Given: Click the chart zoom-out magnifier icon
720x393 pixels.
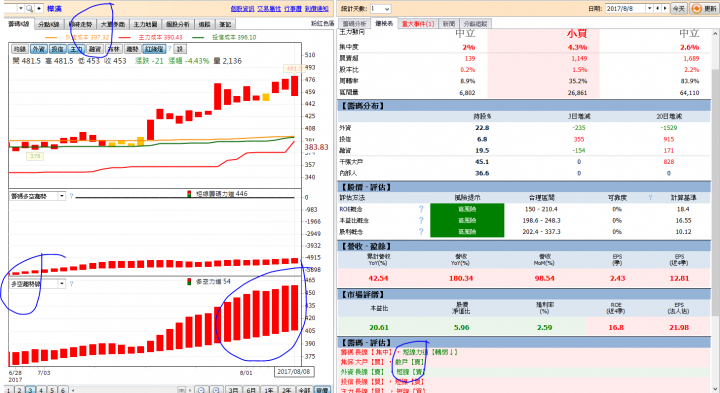Looking at the screenshot, I should [x=201, y=390].
